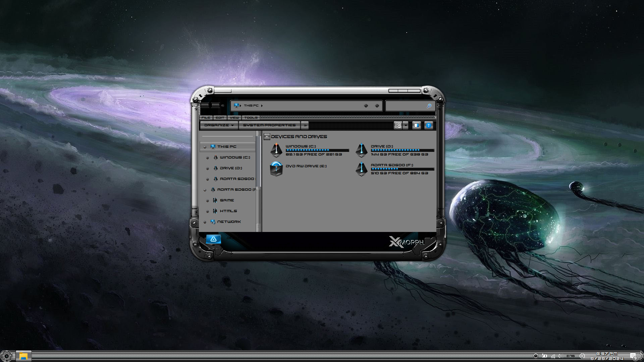Click the search magnifier icon

pos(429,106)
